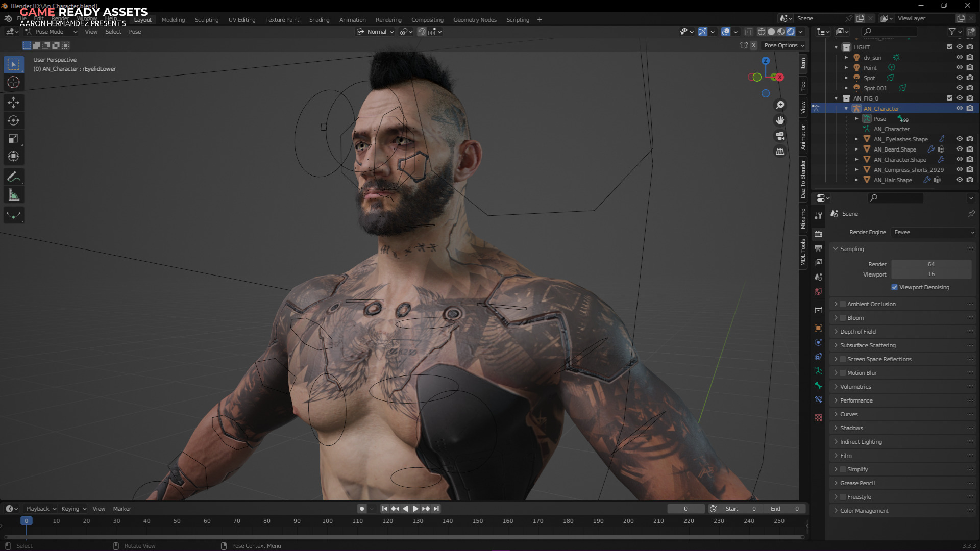Open Keying menu in timeline
The image size is (980, 551).
click(73, 509)
